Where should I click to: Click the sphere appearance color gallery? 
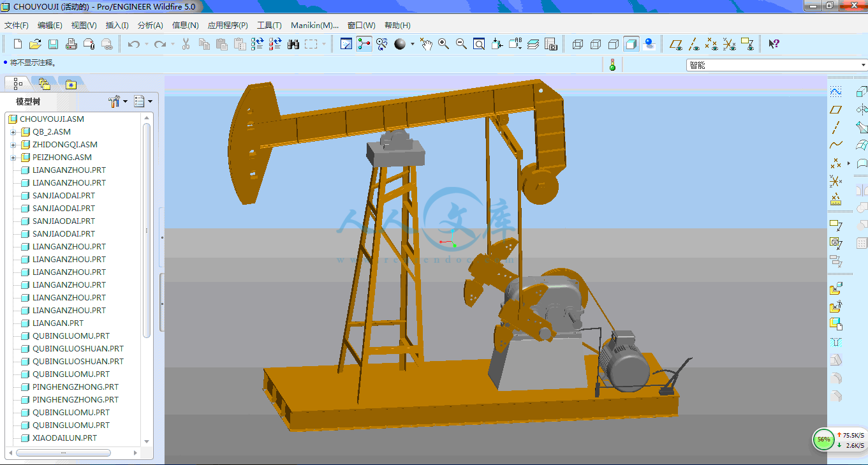click(400, 44)
